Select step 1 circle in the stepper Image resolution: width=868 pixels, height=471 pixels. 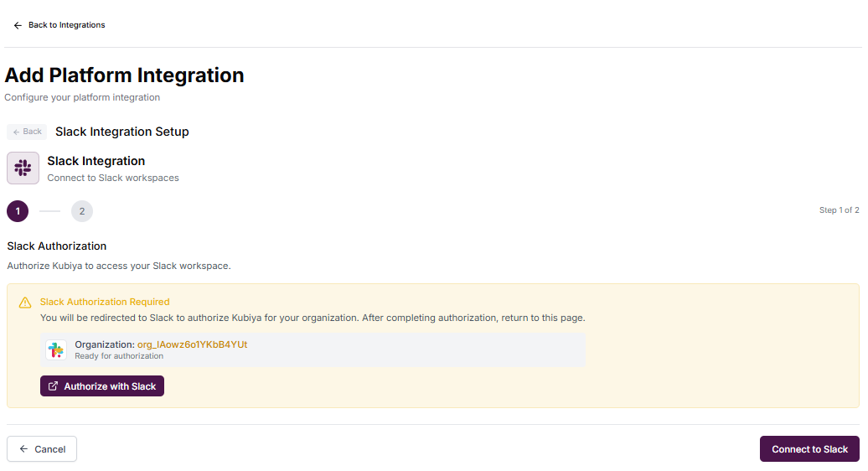18,211
